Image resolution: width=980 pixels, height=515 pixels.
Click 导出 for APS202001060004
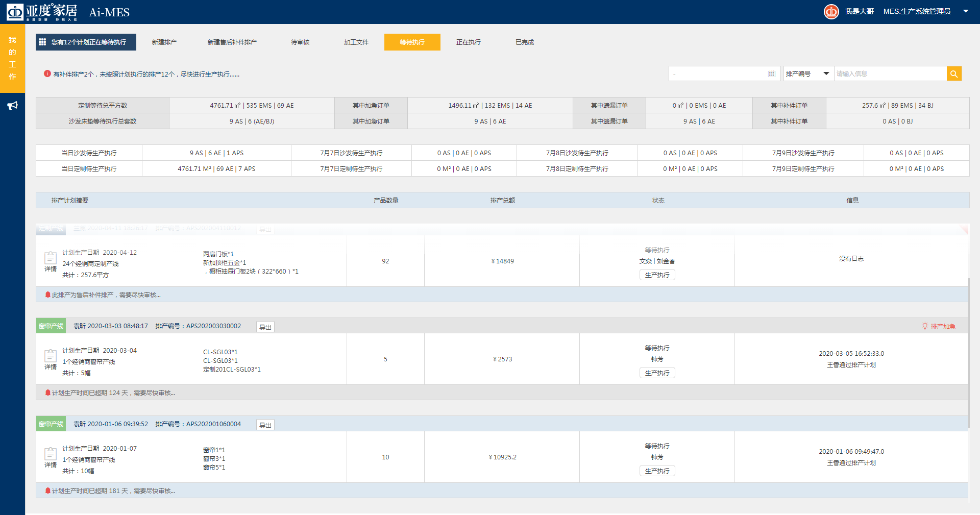[265, 425]
